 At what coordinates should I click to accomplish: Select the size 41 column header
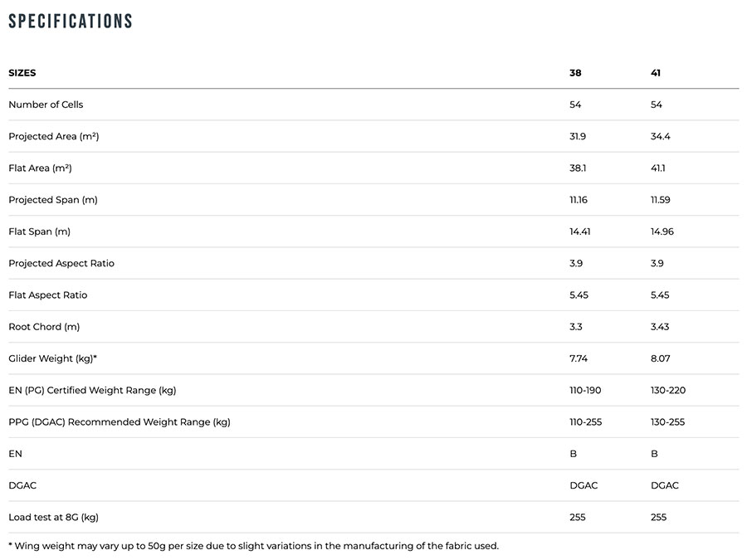pos(656,73)
